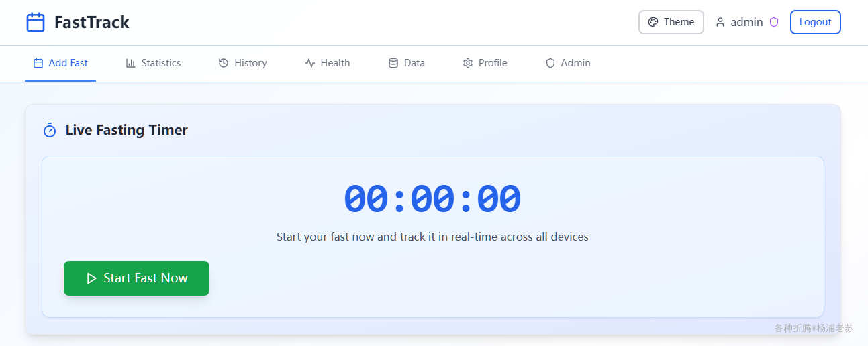The image size is (868, 346).
Task: Click the stopwatch icon beside Live Fasting Timer
Action: [x=50, y=130]
